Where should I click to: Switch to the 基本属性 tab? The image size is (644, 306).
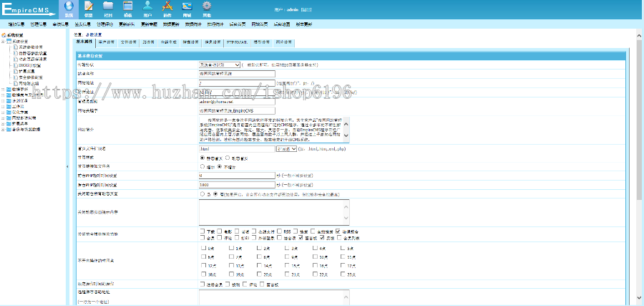pos(84,42)
